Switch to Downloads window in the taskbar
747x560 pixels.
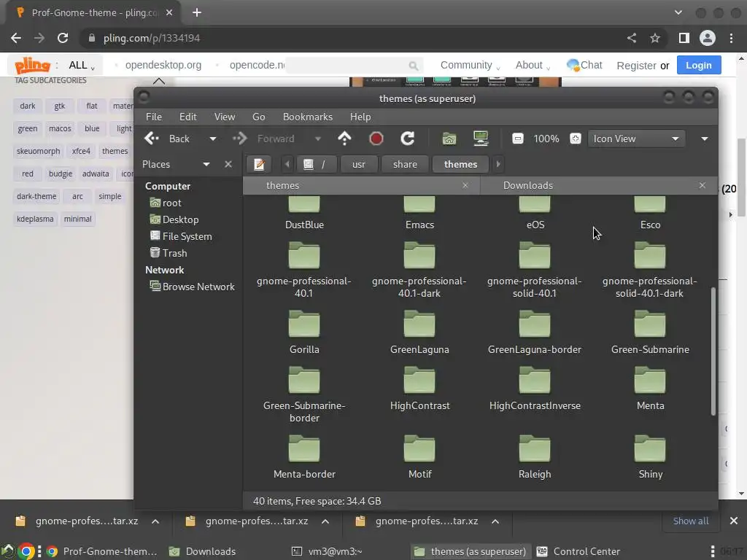tap(203, 551)
